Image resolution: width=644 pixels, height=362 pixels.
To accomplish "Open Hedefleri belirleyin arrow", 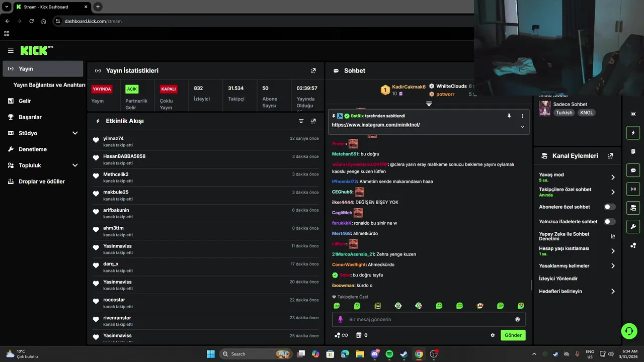I will click(613, 291).
